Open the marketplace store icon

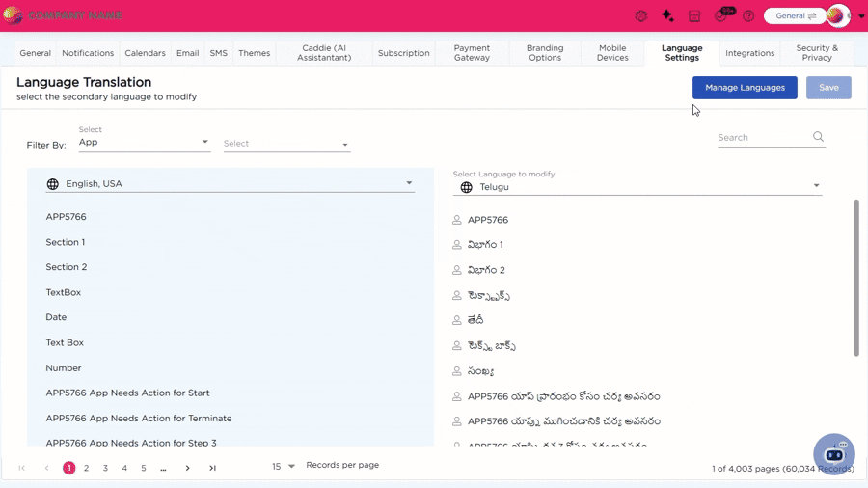[x=694, y=16]
